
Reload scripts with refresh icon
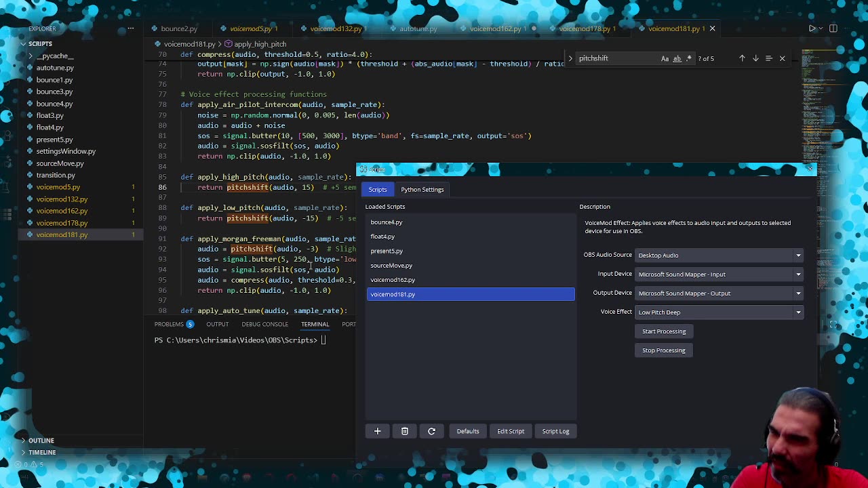click(x=431, y=431)
